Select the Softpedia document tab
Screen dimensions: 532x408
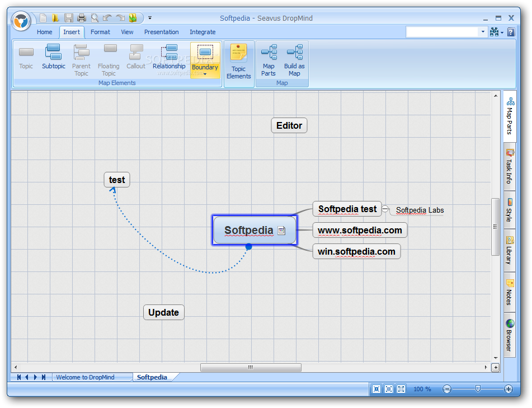(152, 377)
